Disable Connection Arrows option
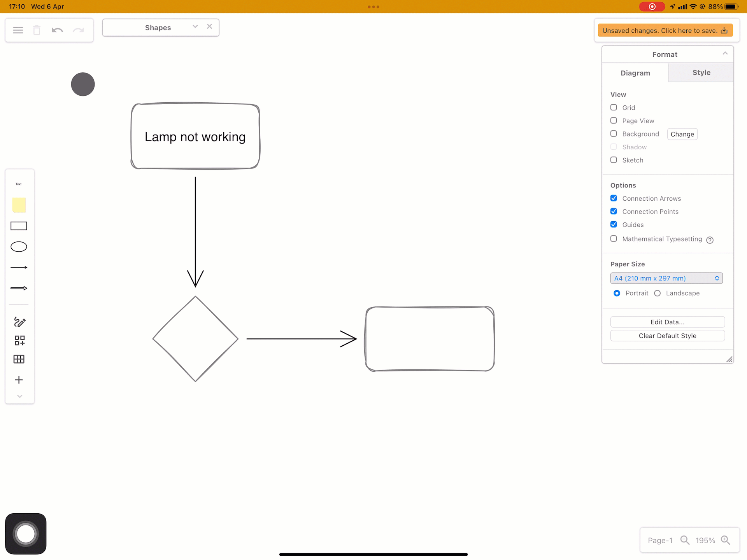This screenshot has width=747, height=560. click(x=614, y=198)
